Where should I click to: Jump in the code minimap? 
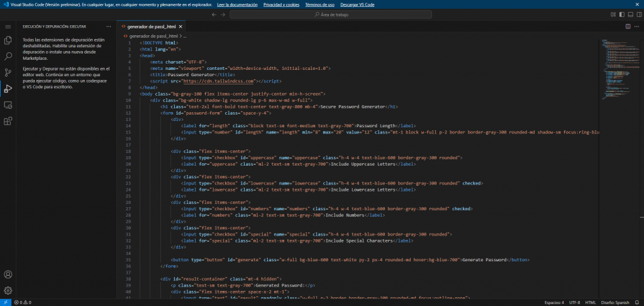tap(620, 70)
